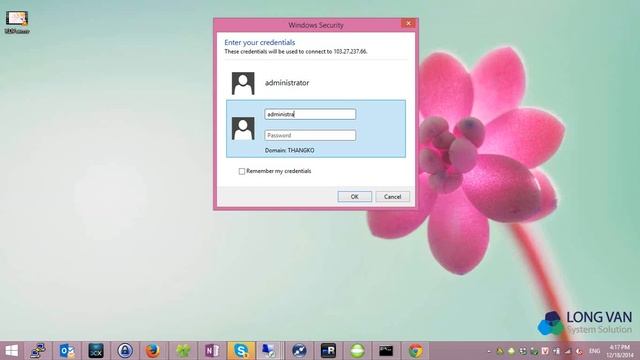Select the administrator saved account tile
Viewport: 640px width, 360px height.
pyautogui.click(x=316, y=83)
